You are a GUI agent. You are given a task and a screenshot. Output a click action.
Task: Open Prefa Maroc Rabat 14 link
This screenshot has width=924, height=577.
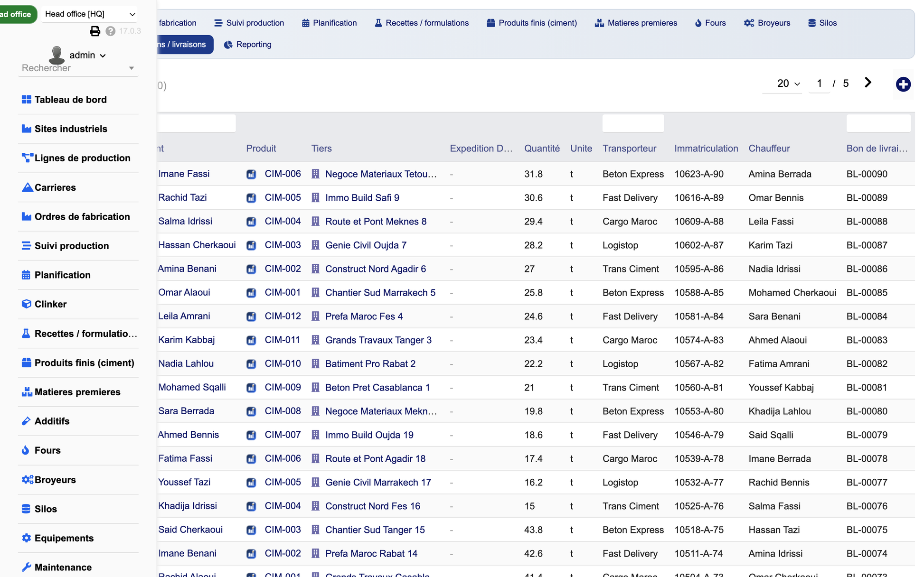tap(371, 553)
